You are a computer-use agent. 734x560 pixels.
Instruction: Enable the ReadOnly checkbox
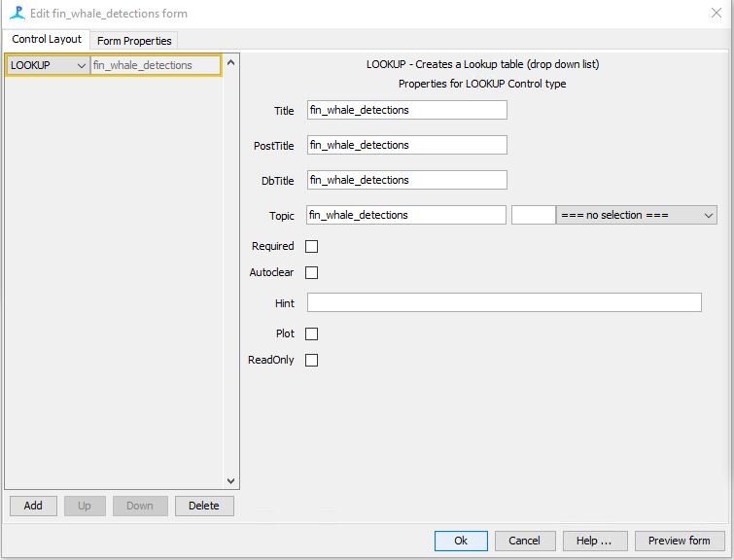[x=311, y=361]
